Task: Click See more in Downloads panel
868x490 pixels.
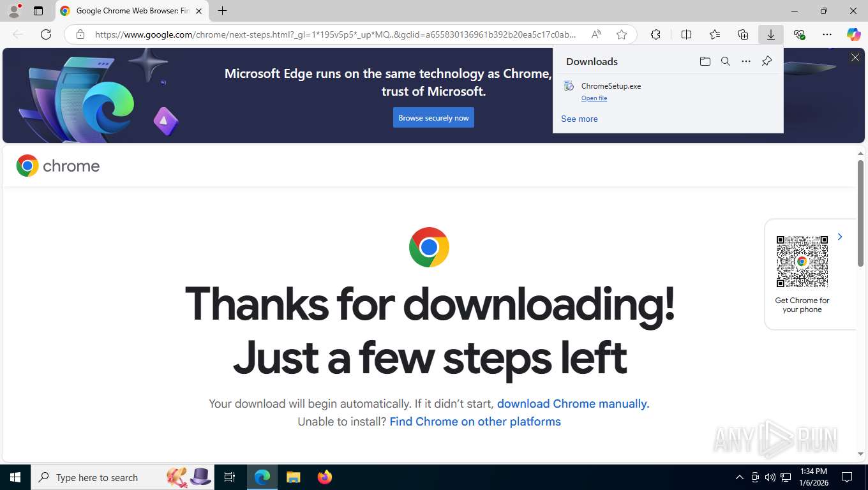Action: pyautogui.click(x=580, y=119)
